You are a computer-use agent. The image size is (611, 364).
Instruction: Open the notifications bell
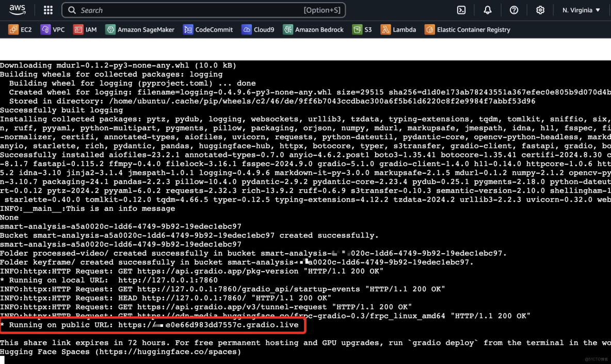coord(488,10)
